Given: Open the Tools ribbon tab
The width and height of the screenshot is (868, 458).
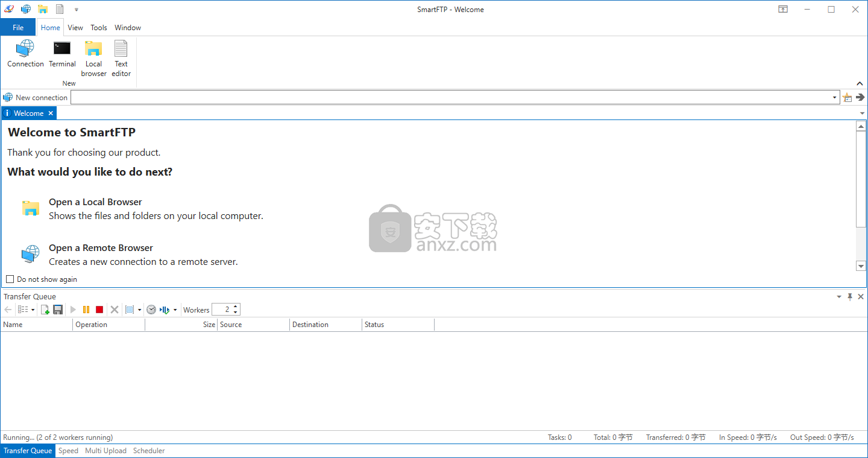Looking at the screenshot, I should click(x=99, y=27).
